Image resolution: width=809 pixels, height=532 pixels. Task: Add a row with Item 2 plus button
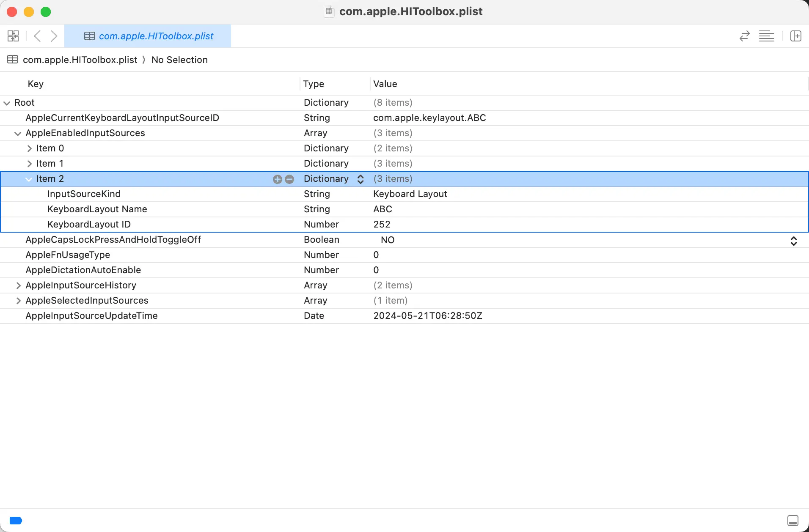click(278, 179)
